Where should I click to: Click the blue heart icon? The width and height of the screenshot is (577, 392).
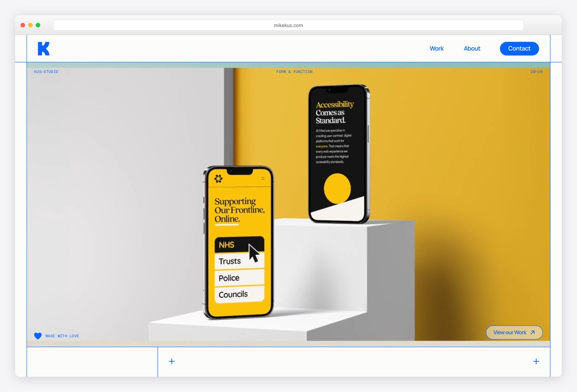coord(38,336)
